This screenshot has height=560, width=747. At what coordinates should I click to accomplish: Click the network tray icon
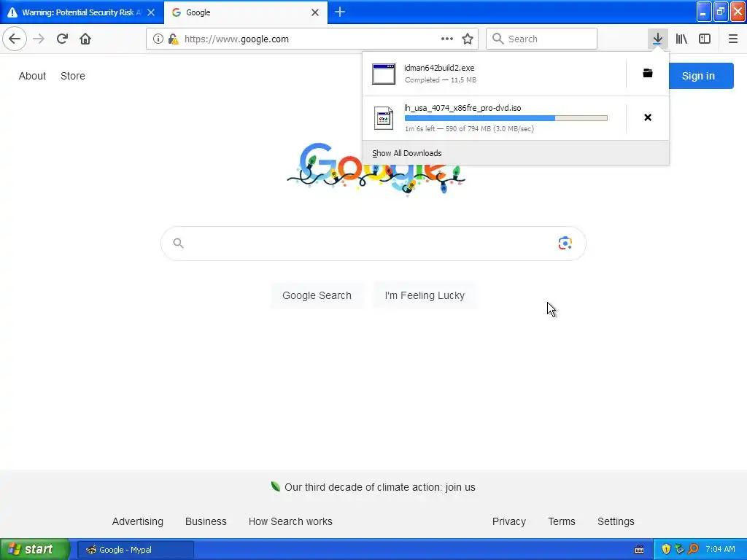680,549
